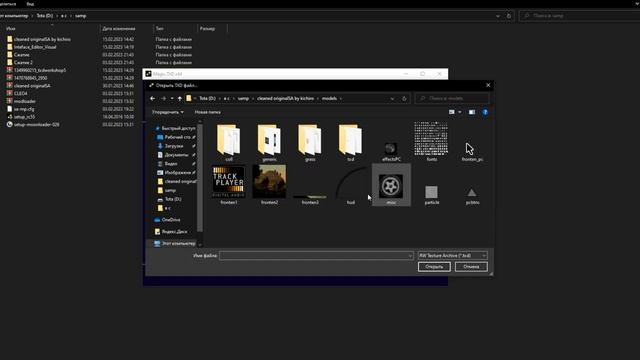Close the Open TXD file dialog
Screen dimensions: 640x360
488,85
